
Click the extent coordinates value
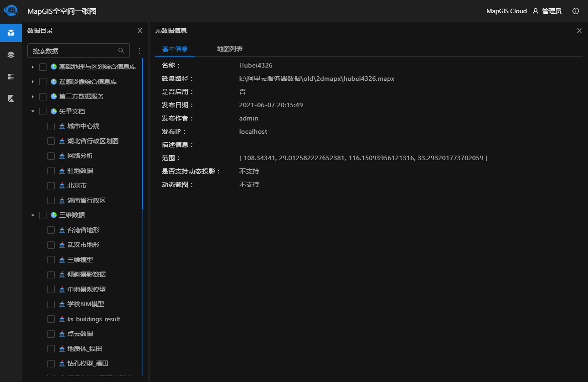(x=363, y=158)
